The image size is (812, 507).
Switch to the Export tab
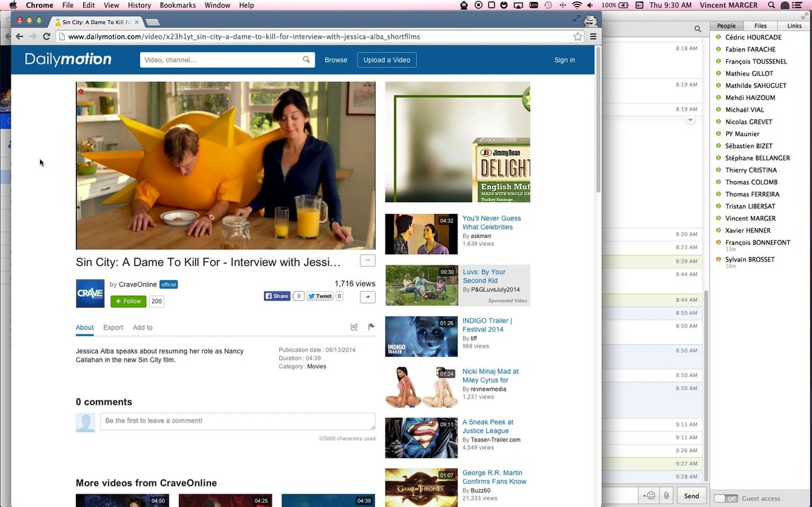click(113, 327)
